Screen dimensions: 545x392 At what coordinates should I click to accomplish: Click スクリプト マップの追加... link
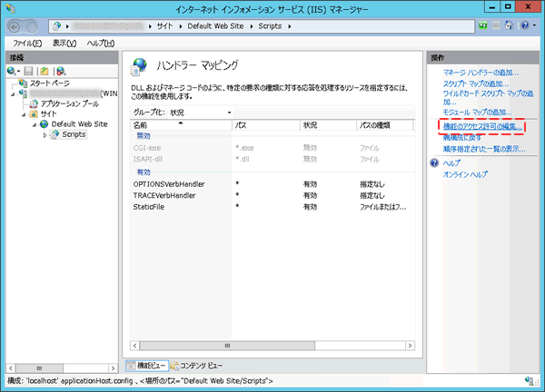point(476,83)
